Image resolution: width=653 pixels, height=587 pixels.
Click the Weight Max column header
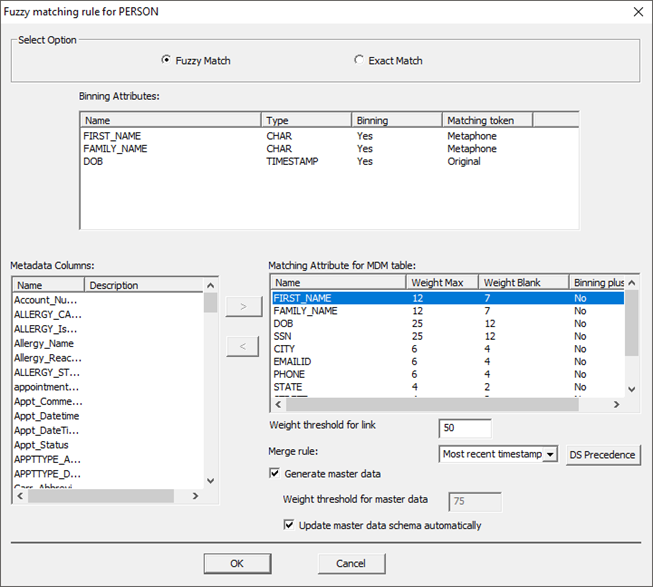[x=442, y=283]
